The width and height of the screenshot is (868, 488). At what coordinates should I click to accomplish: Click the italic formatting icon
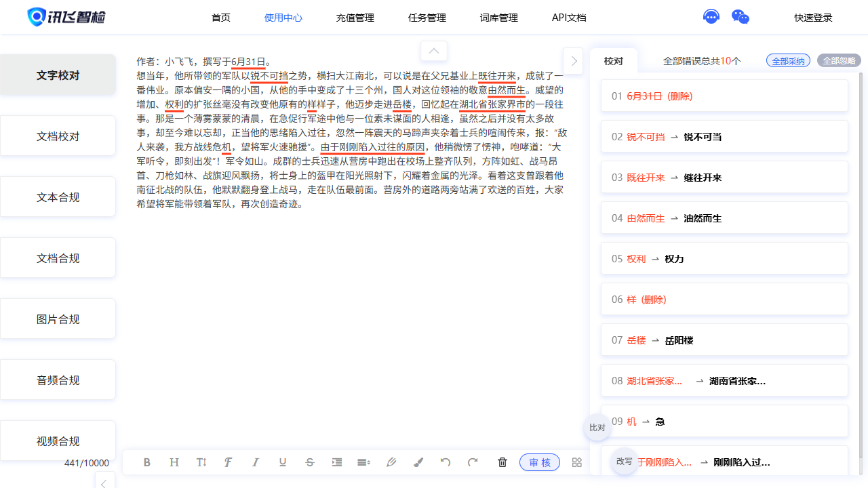click(256, 462)
